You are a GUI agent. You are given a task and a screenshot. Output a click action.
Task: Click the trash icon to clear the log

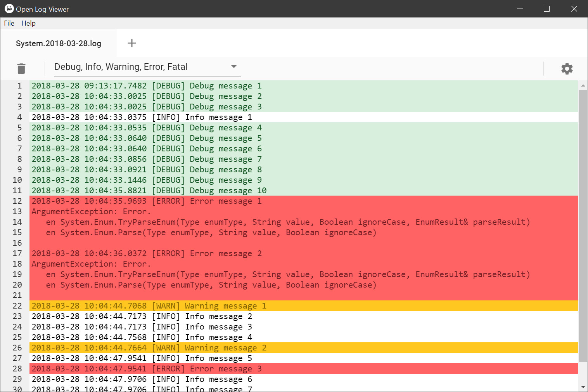pos(21,69)
